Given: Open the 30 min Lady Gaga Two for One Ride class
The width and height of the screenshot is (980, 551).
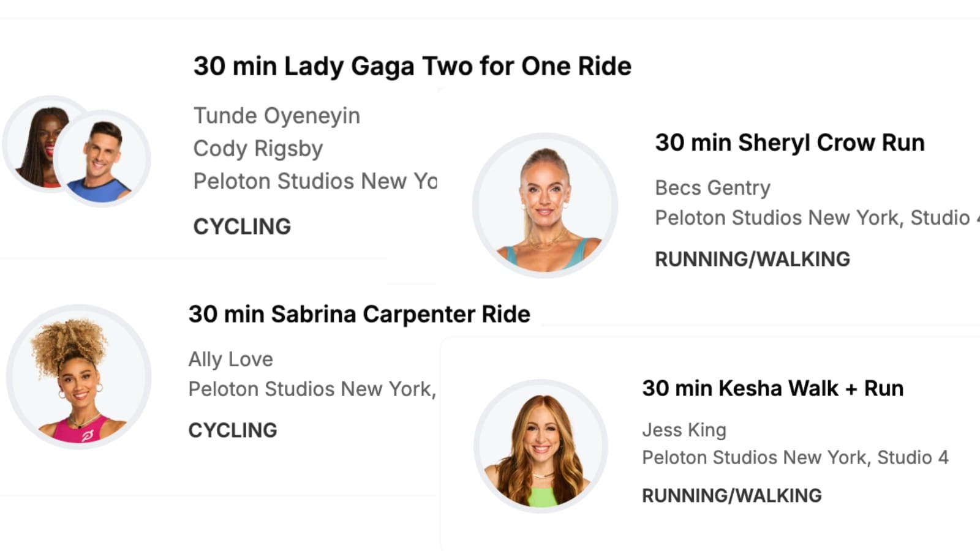Looking at the screenshot, I should [x=412, y=66].
